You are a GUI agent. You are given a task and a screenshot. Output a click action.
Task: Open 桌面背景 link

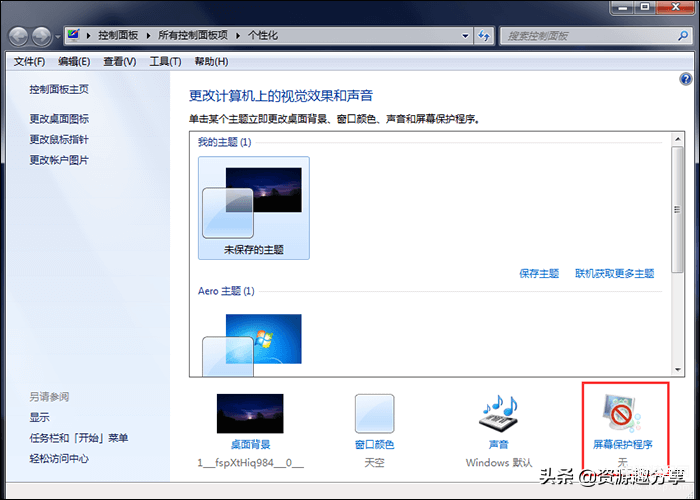click(250, 445)
